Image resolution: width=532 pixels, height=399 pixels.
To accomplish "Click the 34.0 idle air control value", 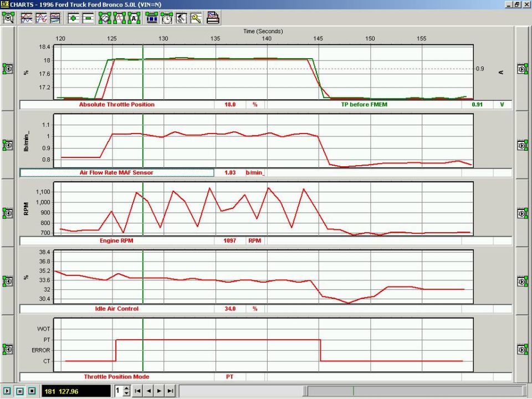I will [x=230, y=309].
